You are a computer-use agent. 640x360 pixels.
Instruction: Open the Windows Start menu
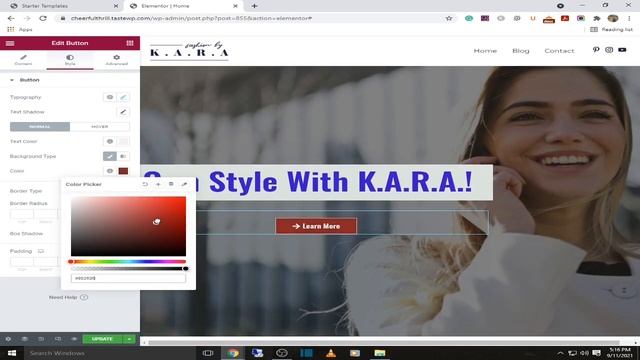pyautogui.click(x=11, y=353)
